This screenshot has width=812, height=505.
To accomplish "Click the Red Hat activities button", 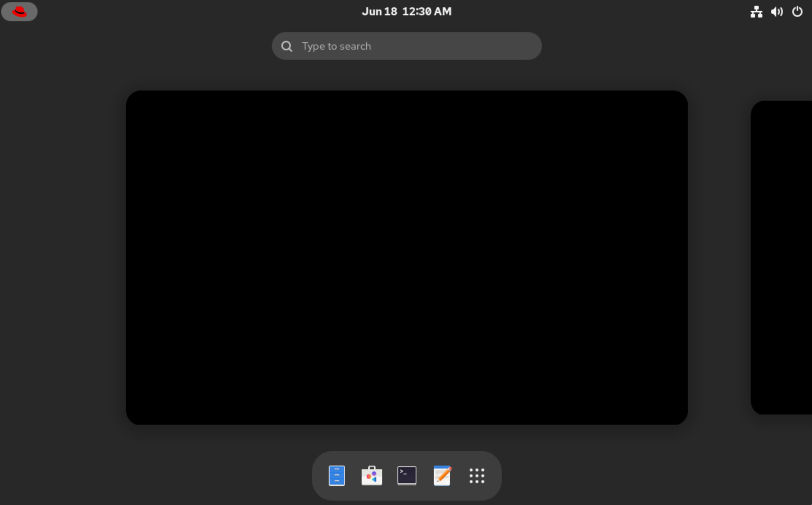I will [20, 11].
